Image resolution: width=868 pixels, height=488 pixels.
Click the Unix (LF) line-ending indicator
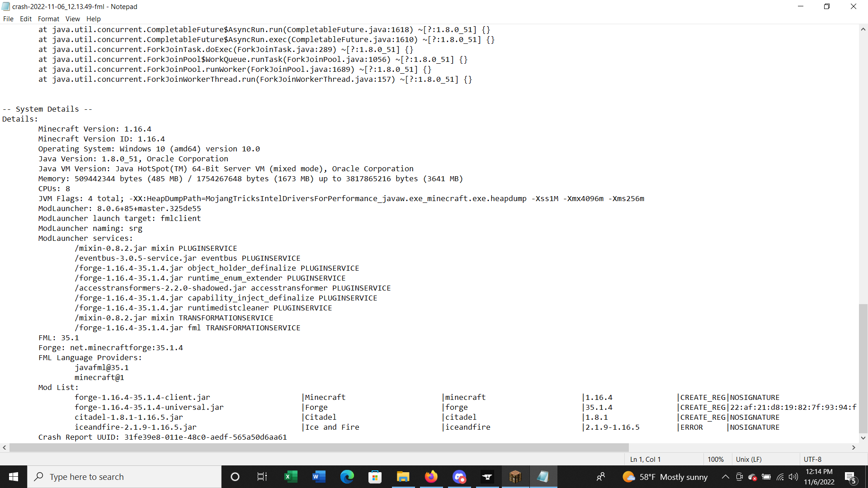pyautogui.click(x=749, y=459)
